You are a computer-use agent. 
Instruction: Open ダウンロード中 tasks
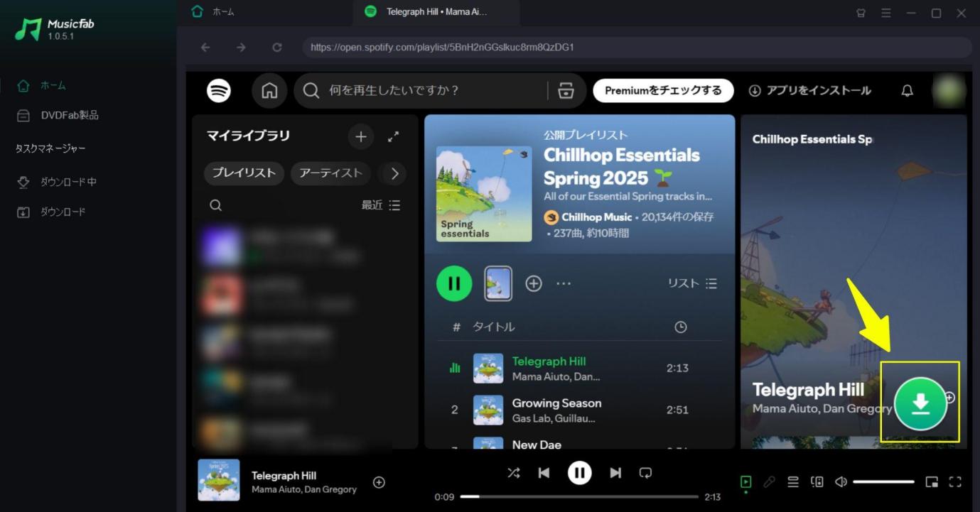pyautogui.click(x=57, y=182)
